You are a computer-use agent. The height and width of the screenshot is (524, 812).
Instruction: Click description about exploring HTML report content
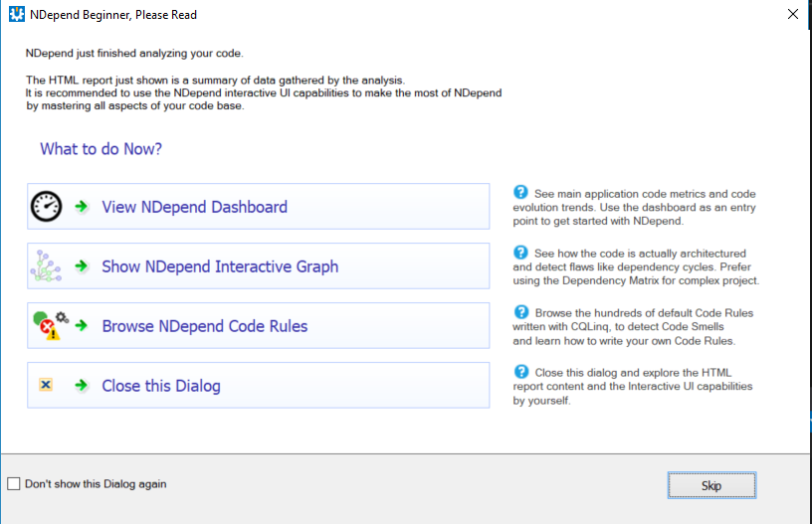tap(633, 387)
